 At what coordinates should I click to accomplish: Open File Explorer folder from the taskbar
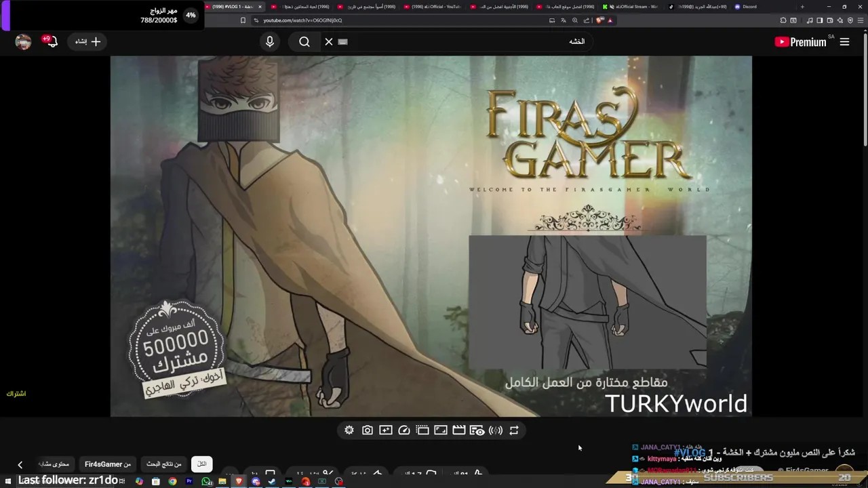coord(222,481)
